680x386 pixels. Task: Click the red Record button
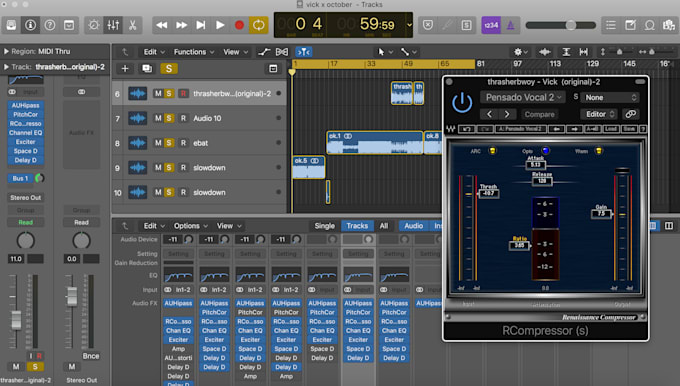pyautogui.click(x=239, y=25)
